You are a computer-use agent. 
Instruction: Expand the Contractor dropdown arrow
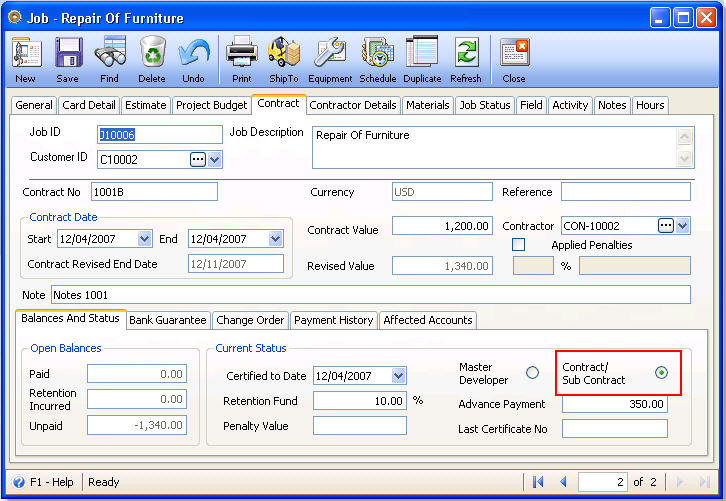click(683, 226)
